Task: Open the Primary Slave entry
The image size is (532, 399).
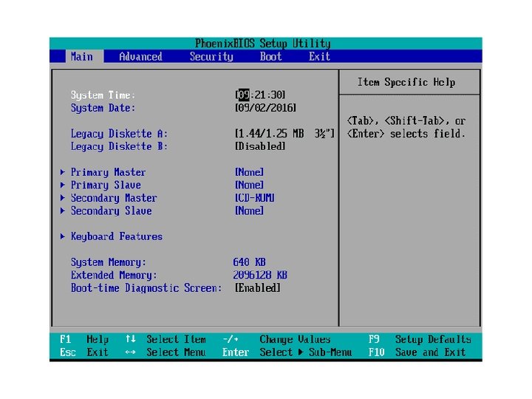Action: point(106,185)
